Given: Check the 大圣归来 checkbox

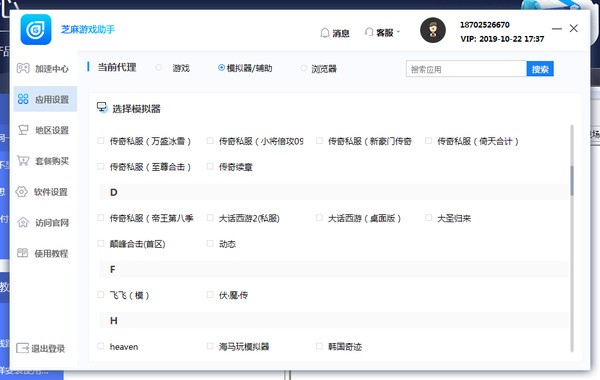Looking at the screenshot, I should 428,218.
